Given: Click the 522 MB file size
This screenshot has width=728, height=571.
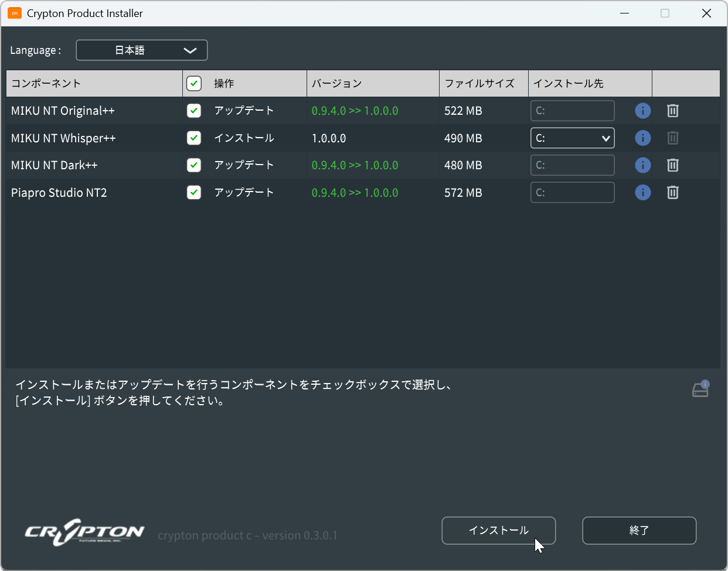Looking at the screenshot, I should [463, 111].
